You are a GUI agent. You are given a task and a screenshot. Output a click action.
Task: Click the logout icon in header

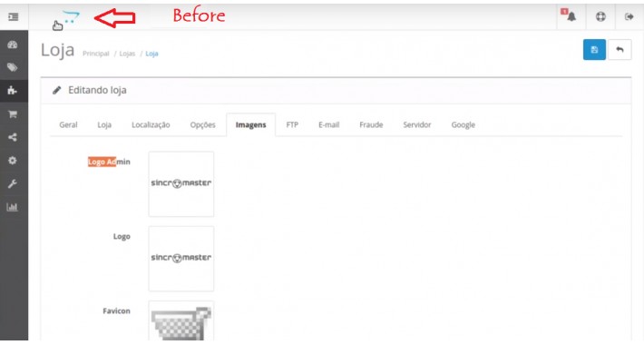click(629, 17)
